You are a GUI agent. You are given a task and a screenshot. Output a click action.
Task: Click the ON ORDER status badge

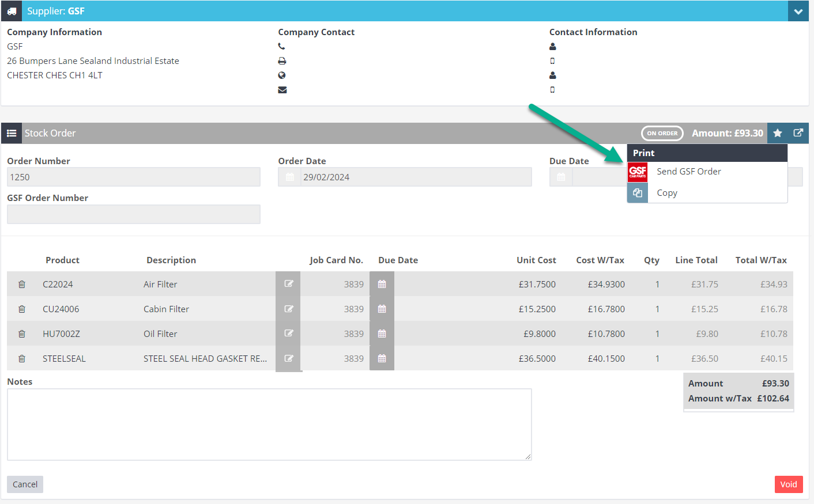(662, 133)
